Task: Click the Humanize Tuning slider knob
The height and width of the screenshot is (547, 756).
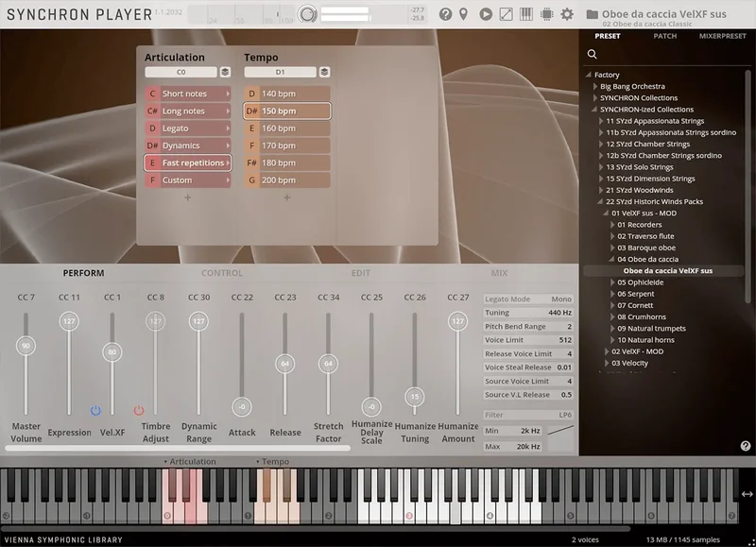Action: click(x=415, y=397)
